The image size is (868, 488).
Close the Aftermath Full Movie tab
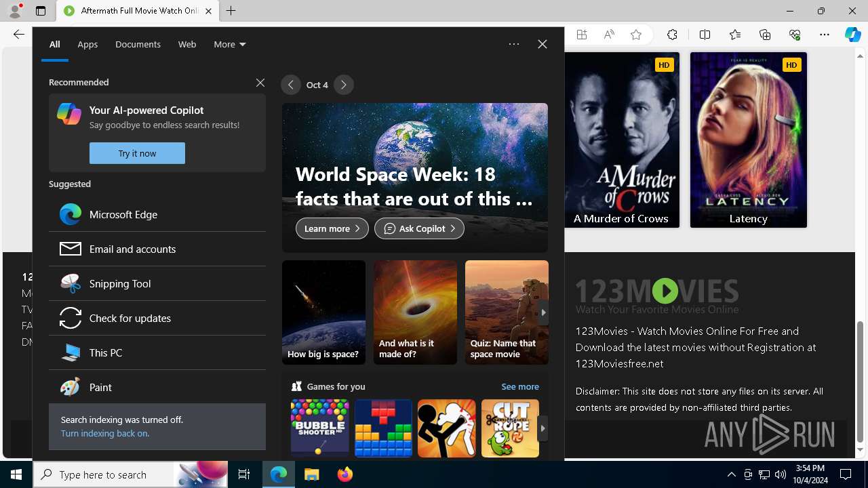(209, 11)
